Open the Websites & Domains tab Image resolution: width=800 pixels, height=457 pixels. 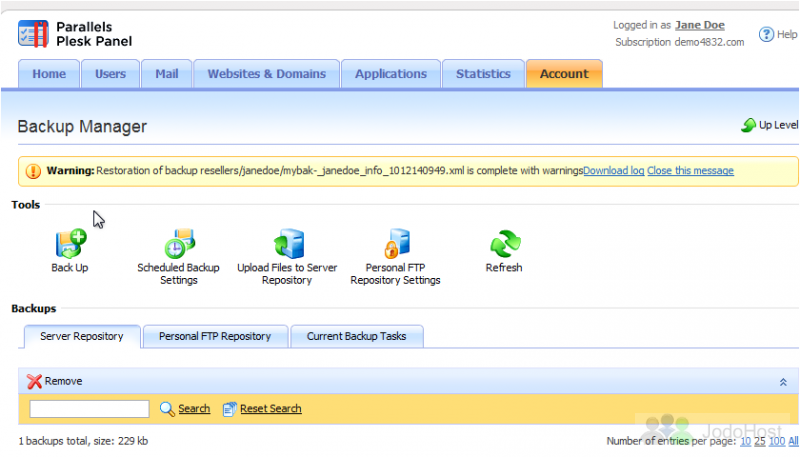point(266,74)
